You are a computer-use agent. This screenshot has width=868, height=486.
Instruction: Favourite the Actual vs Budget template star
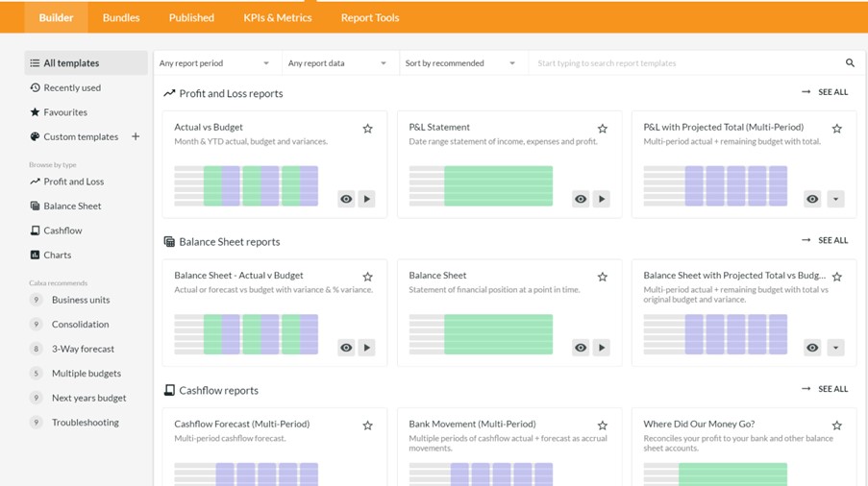[x=367, y=129]
